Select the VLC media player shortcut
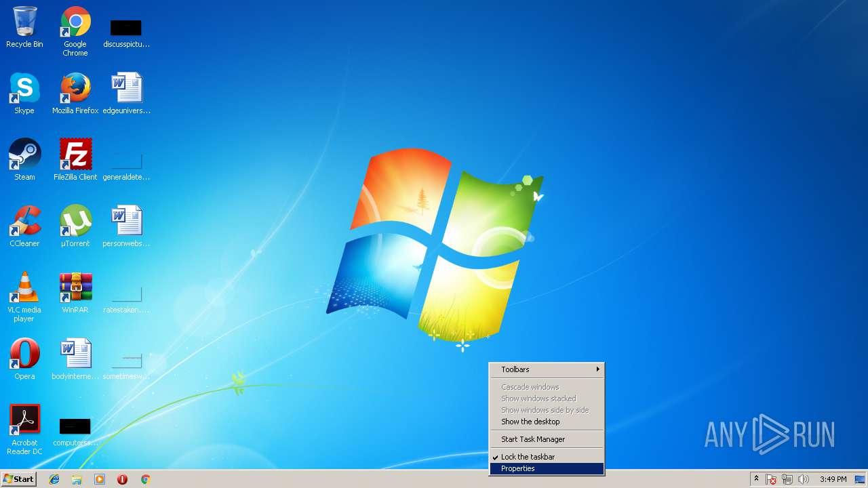868x488 pixels. pyautogui.click(x=24, y=297)
